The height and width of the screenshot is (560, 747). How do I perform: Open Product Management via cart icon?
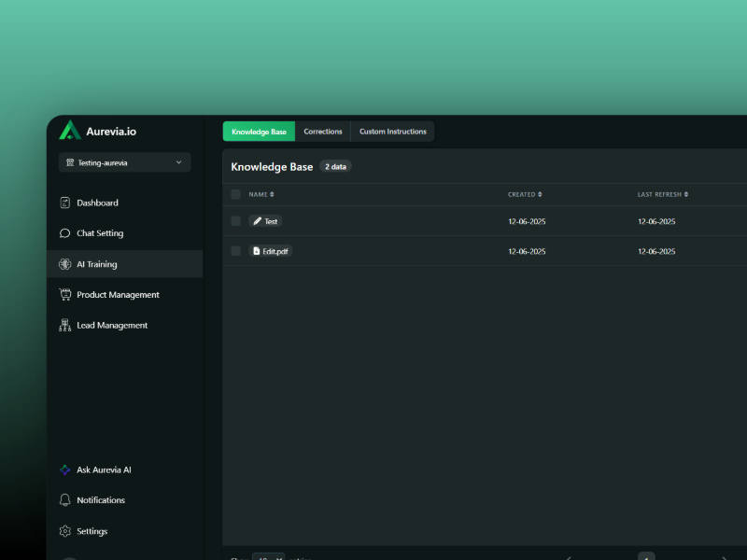click(x=65, y=295)
